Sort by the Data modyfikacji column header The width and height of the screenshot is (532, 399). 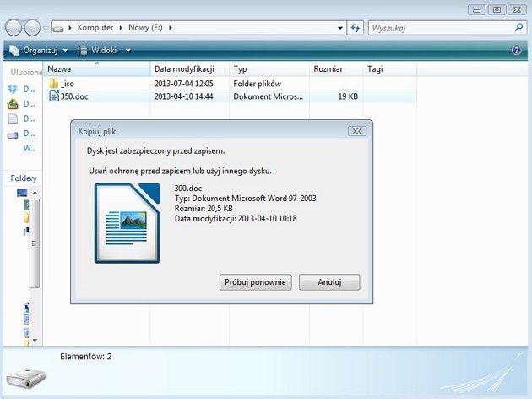(x=190, y=69)
